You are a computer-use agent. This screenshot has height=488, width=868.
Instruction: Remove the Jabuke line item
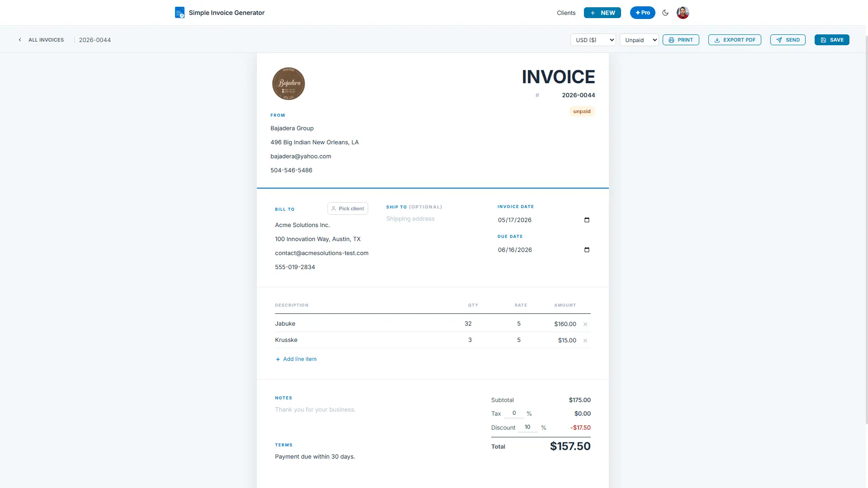(585, 324)
